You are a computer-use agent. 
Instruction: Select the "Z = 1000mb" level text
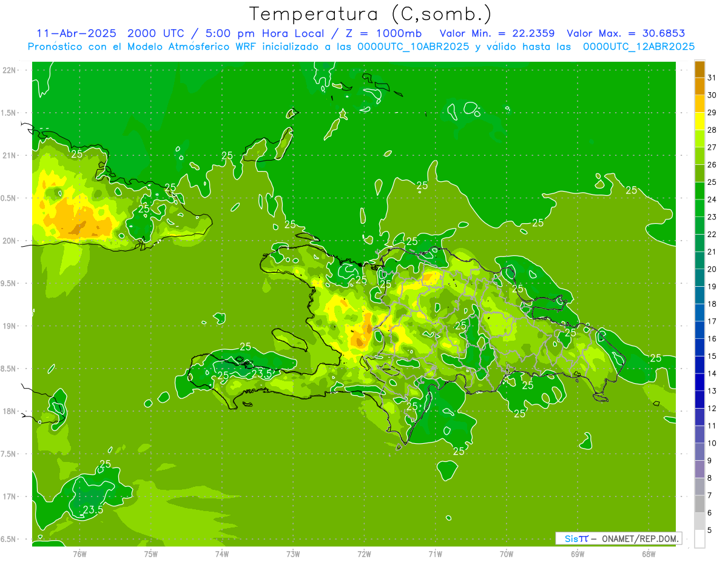384,33
